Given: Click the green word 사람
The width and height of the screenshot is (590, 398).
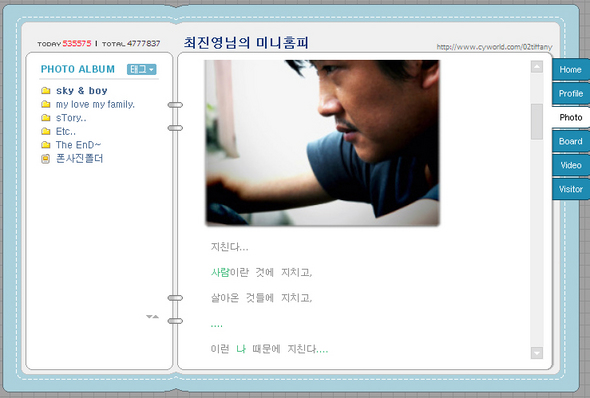Looking at the screenshot, I should pyautogui.click(x=220, y=272).
